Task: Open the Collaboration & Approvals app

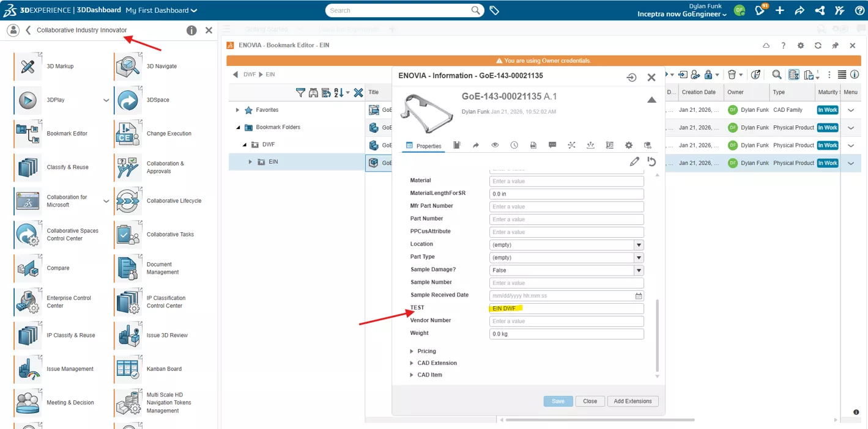Action: (x=128, y=167)
